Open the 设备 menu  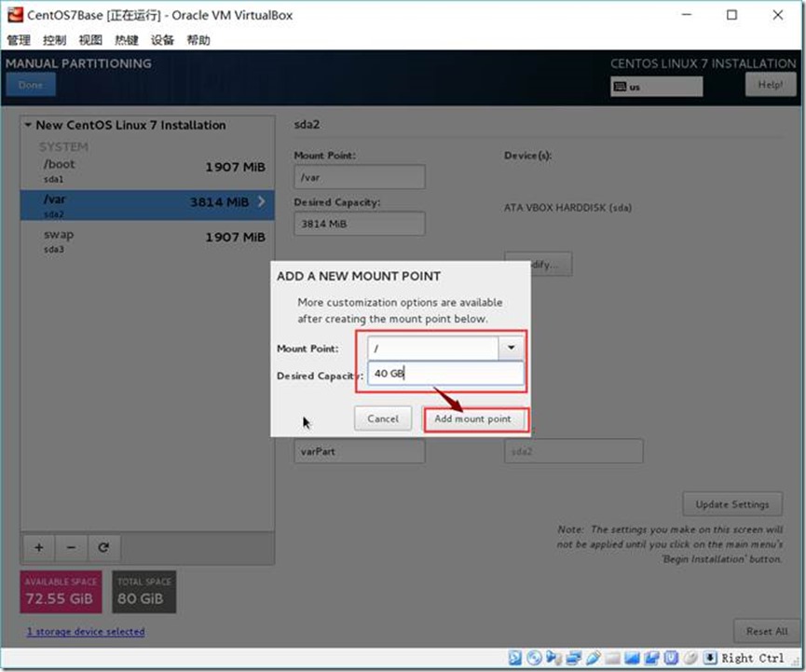point(162,39)
